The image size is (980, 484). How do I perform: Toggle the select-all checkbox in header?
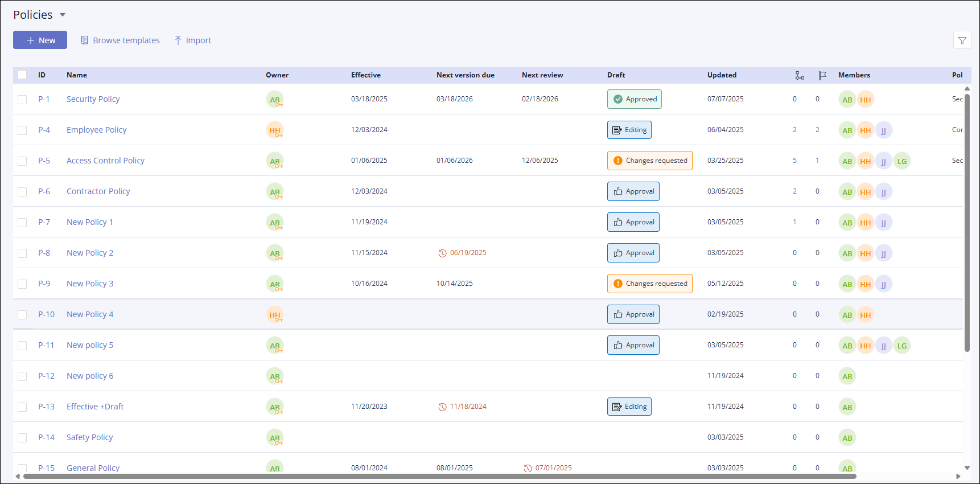tap(22, 75)
